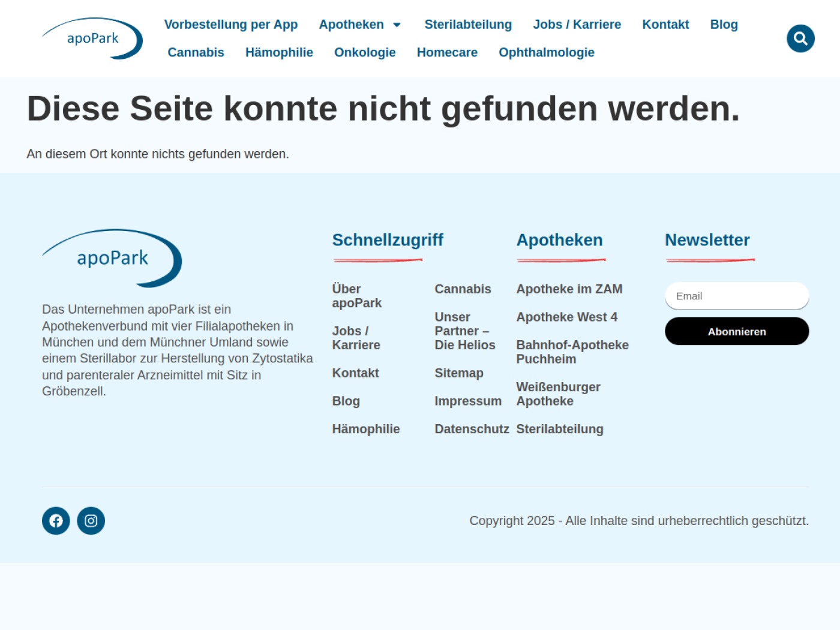Open Bahnhof-Apotheke Puchheim link
Image resolution: width=840 pixels, height=630 pixels.
pos(572,352)
